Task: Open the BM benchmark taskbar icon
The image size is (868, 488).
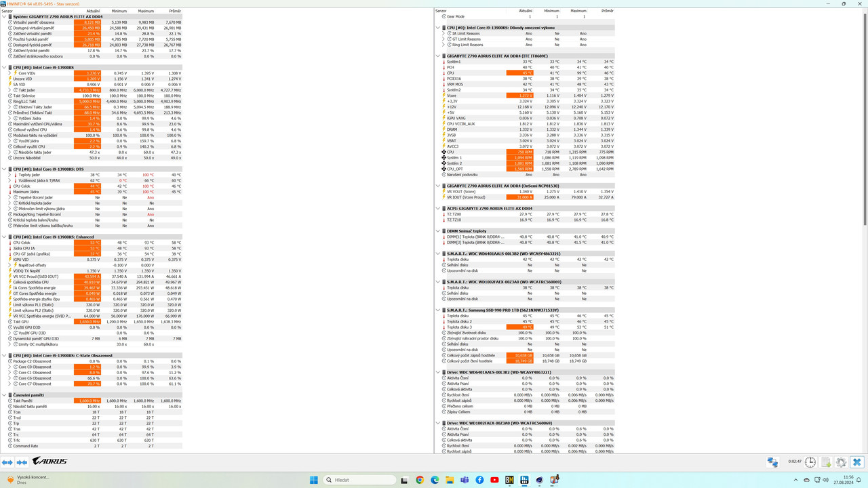Action: click(509, 480)
